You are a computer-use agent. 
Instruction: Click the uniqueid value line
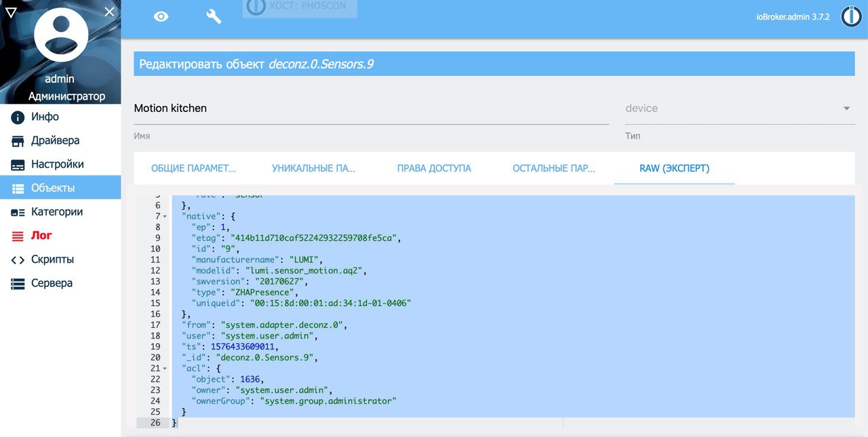pyautogui.click(x=301, y=303)
